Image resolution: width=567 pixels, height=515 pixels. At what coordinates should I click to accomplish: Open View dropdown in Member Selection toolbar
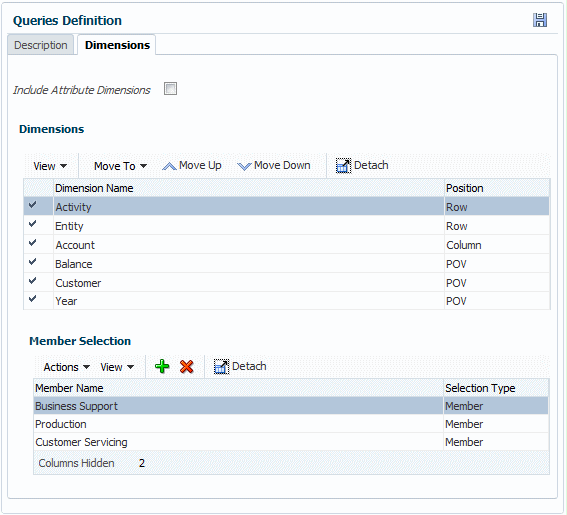(117, 367)
